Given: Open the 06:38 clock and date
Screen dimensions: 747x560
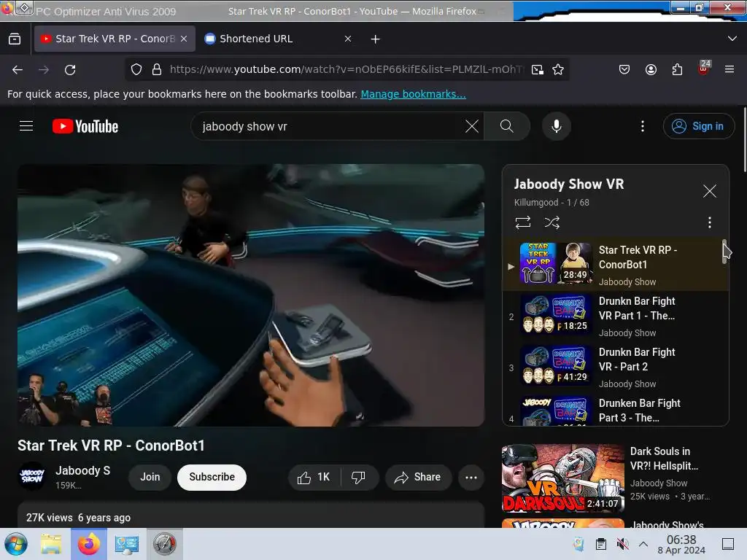Looking at the screenshot, I should pyautogui.click(x=681, y=544).
